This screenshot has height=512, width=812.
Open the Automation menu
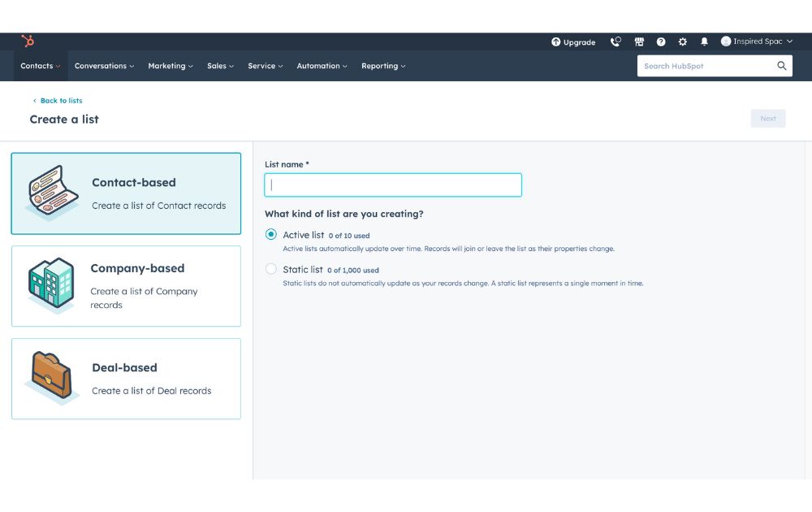[x=322, y=66]
